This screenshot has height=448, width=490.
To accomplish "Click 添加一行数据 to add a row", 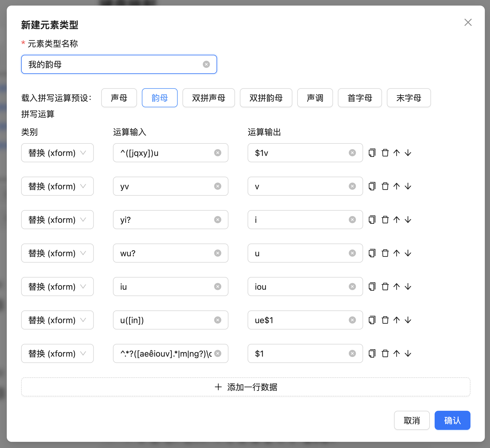I will tap(245, 387).
